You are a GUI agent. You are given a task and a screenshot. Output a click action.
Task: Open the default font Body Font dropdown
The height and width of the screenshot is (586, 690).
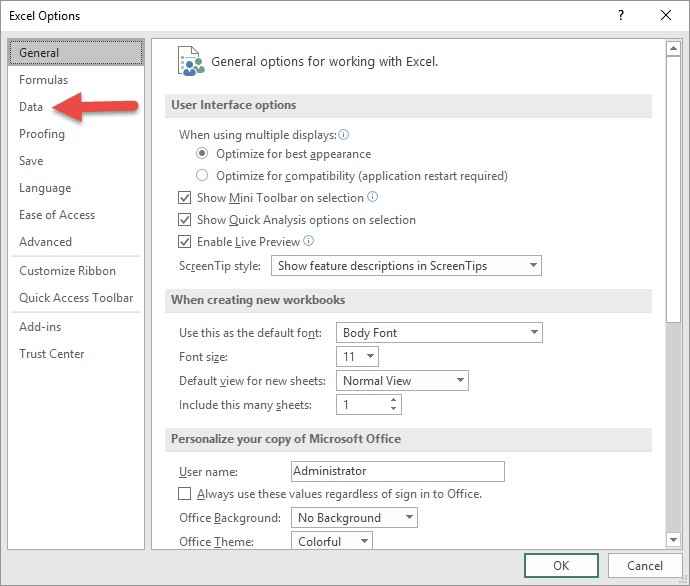coord(439,333)
